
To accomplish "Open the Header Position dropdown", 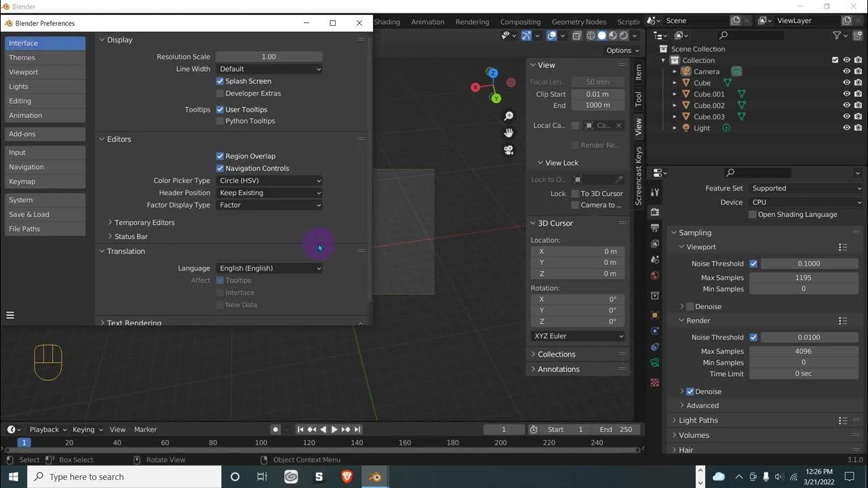I will (x=269, y=193).
